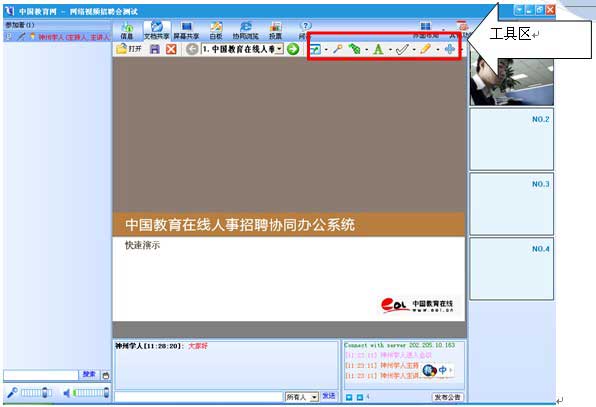Image resolution: width=596 pixels, height=407 pixels.
Task: Toggle the microphone icon at bottom left
Action: 12,393
